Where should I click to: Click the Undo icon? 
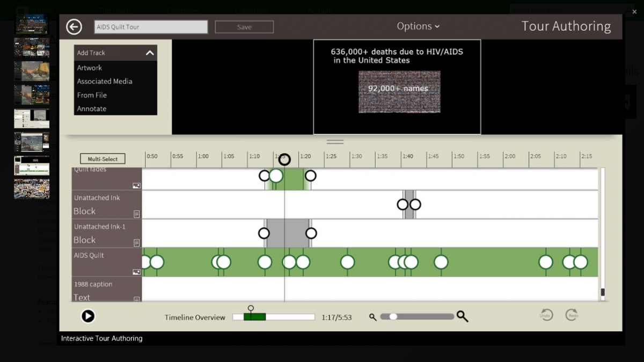click(546, 315)
